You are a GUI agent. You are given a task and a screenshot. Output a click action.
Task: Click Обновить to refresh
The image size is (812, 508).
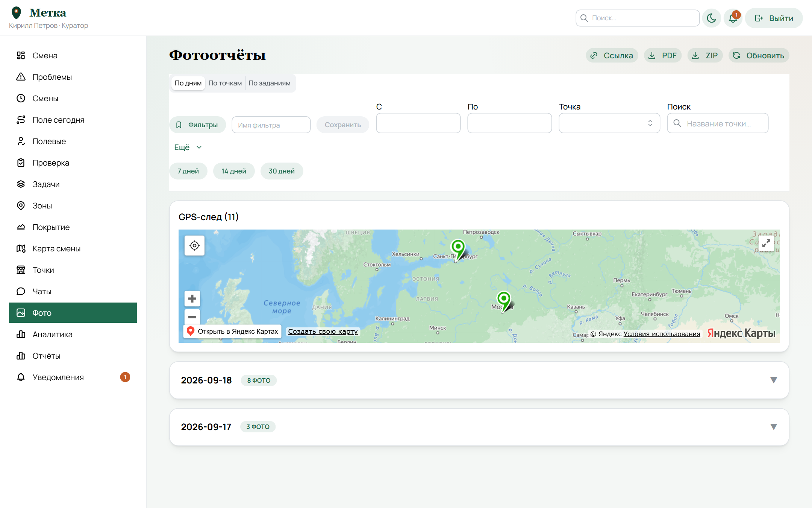point(759,55)
